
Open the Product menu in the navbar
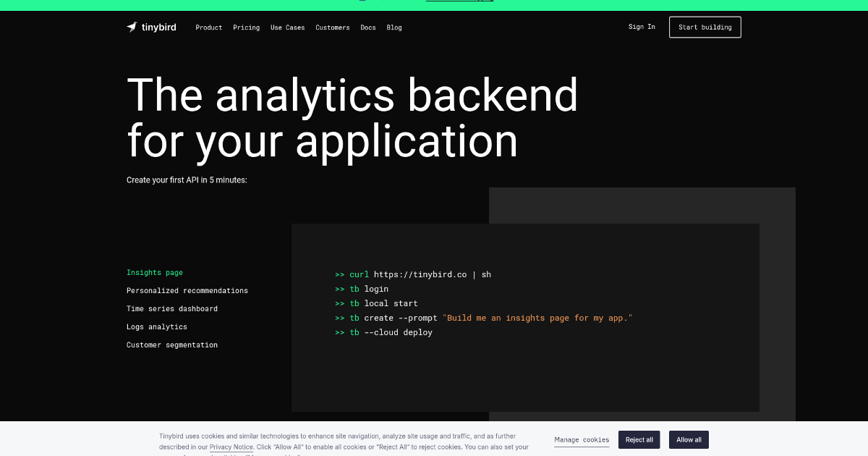tap(208, 28)
